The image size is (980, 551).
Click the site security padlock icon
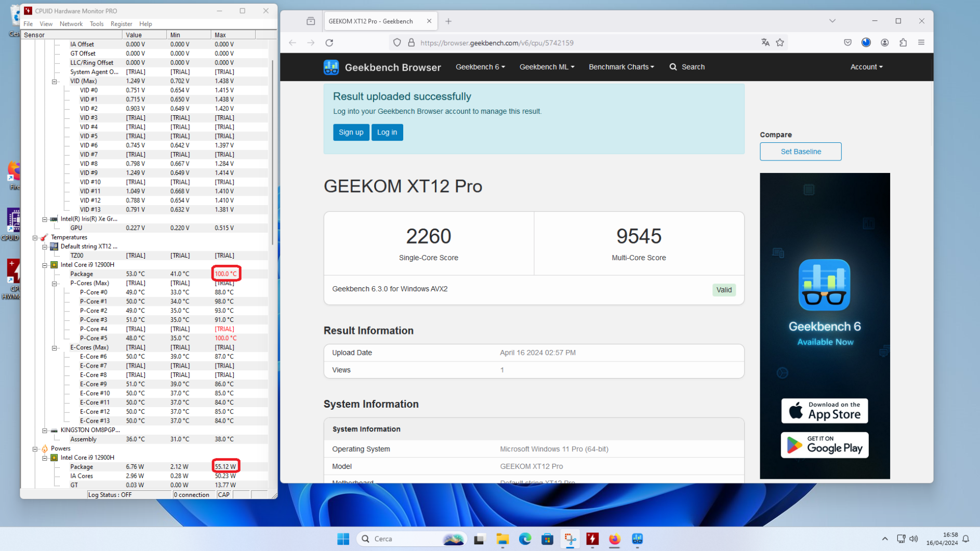click(x=412, y=43)
